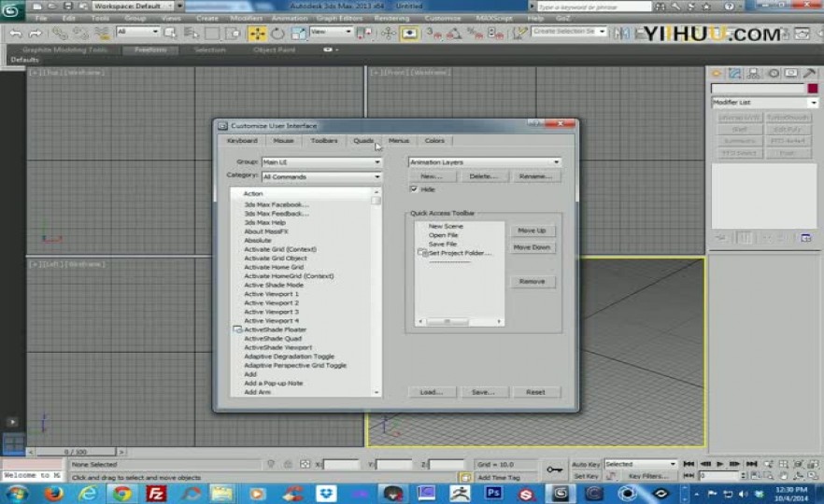Image resolution: width=824 pixels, height=504 pixels.
Task: Open Google Chrome from the taskbar
Action: pyautogui.click(x=122, y=494)
